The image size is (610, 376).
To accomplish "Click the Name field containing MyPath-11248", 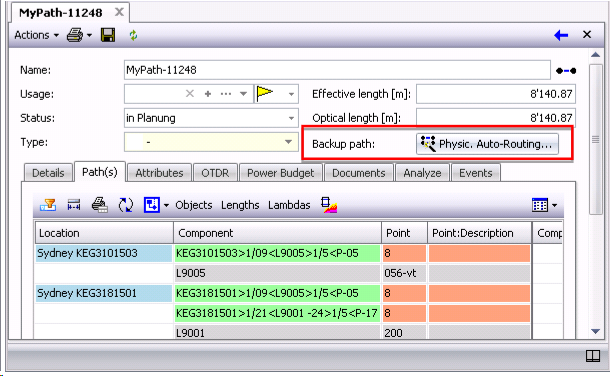I will (337, 70).
